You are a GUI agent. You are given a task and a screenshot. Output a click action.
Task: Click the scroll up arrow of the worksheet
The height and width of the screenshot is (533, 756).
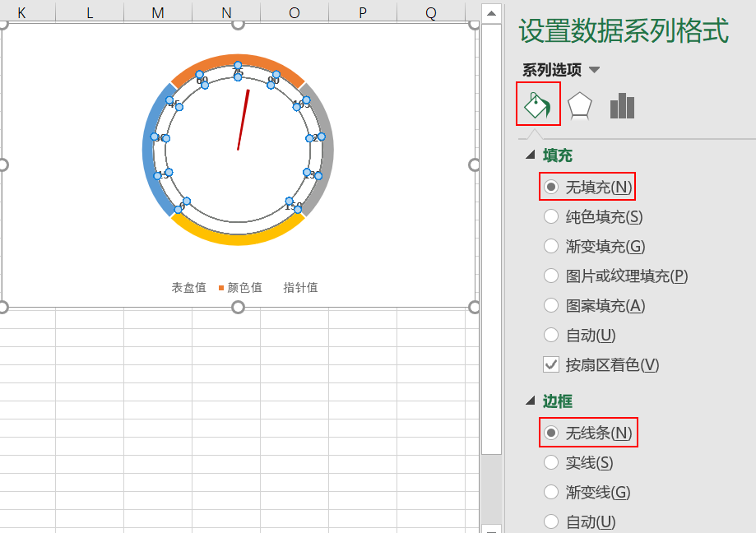(491, 13)
